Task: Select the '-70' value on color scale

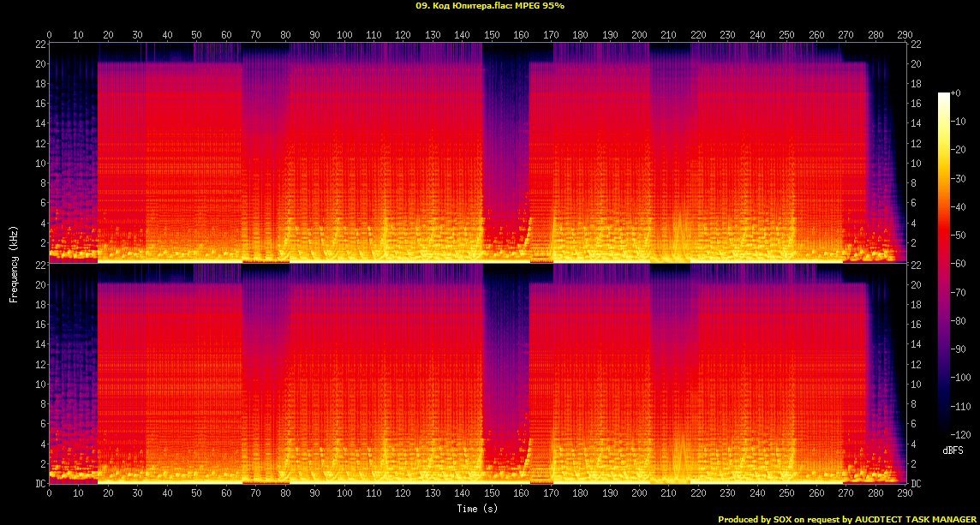Action: click(958, 292)
